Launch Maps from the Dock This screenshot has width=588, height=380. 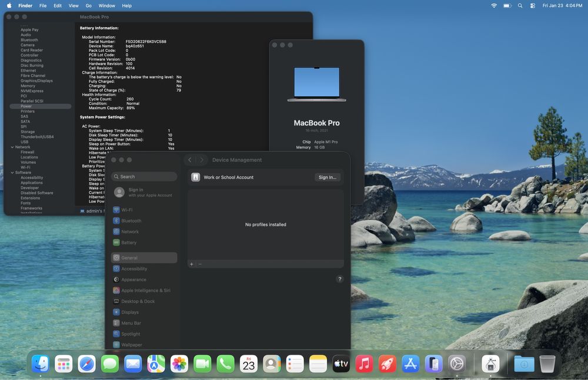[156, 364]
